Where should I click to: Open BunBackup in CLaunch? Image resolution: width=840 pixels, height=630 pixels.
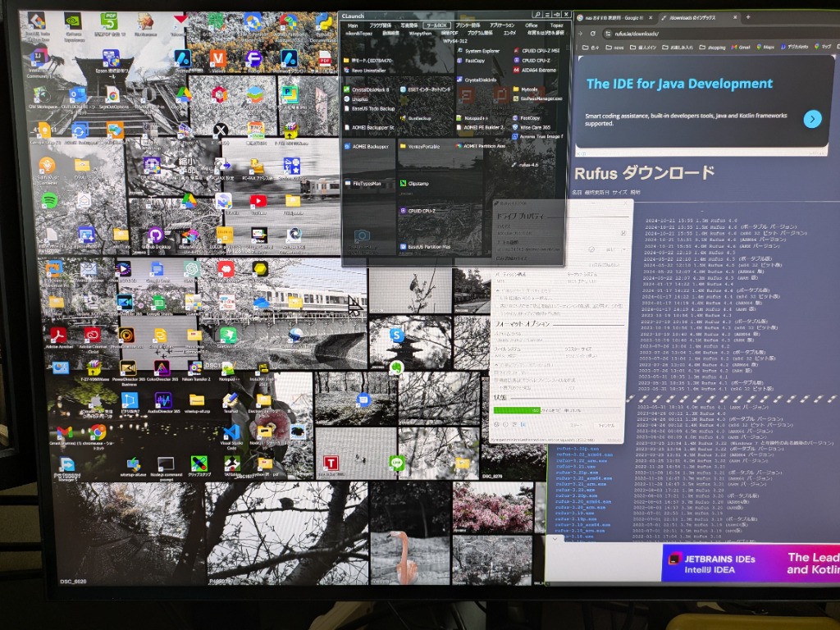[415, 118]
